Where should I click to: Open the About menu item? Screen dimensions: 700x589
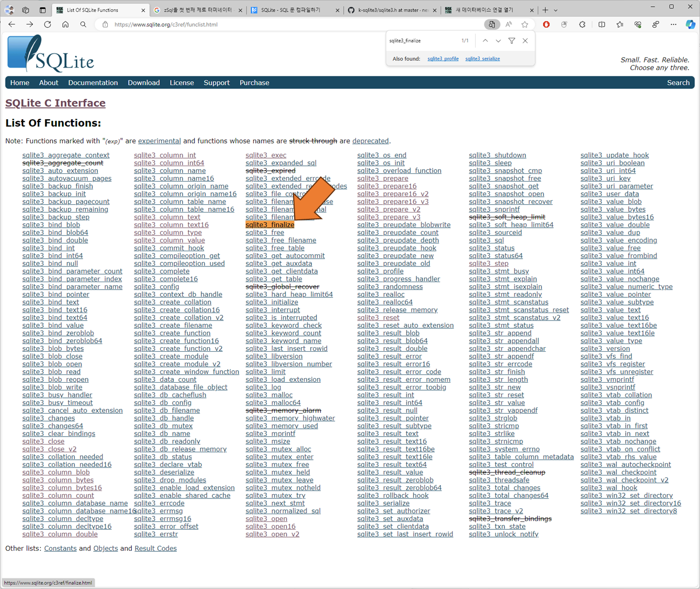tap(49, 83)
